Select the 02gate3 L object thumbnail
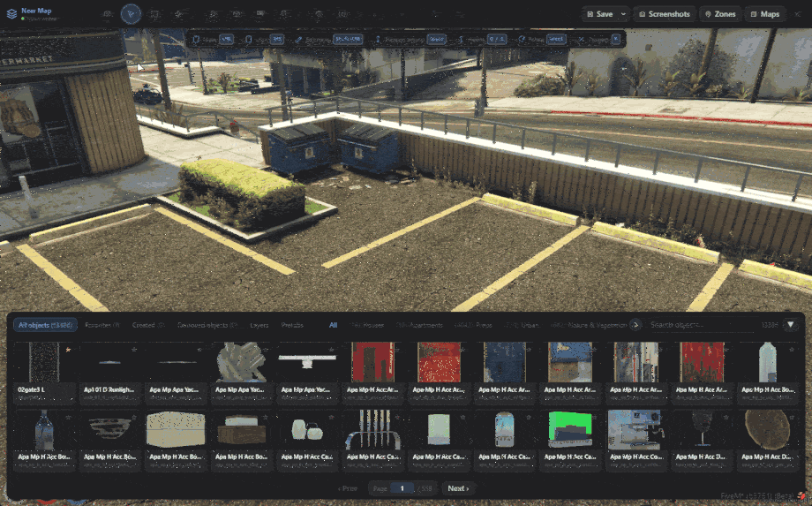The width and height of the screenshot is (812, 506). tap(44, 363)
